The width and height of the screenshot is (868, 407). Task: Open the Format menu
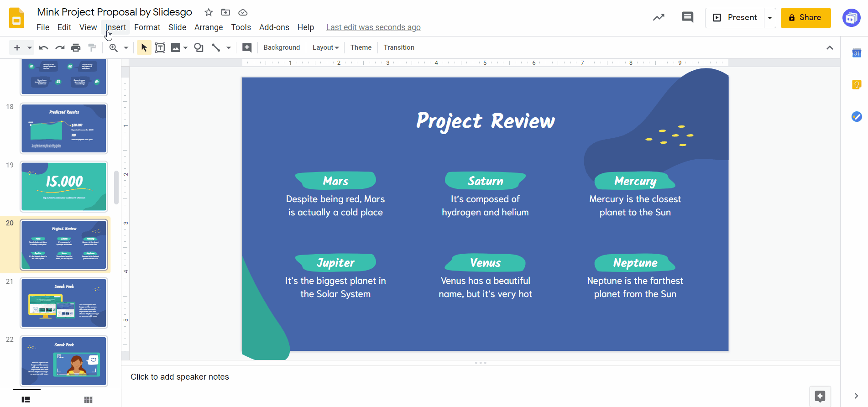[x=147, y=27]
